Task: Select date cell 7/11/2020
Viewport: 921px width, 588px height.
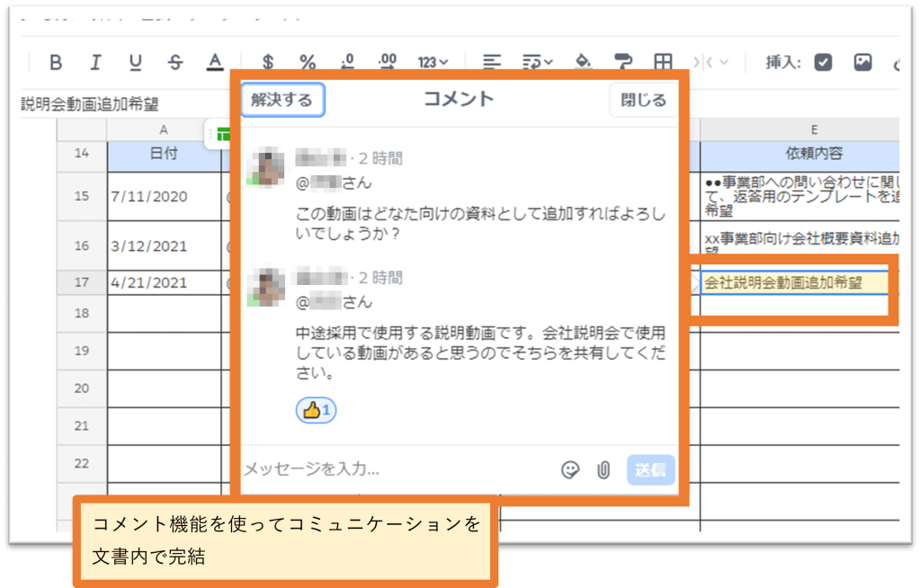Action: (164, 196)
